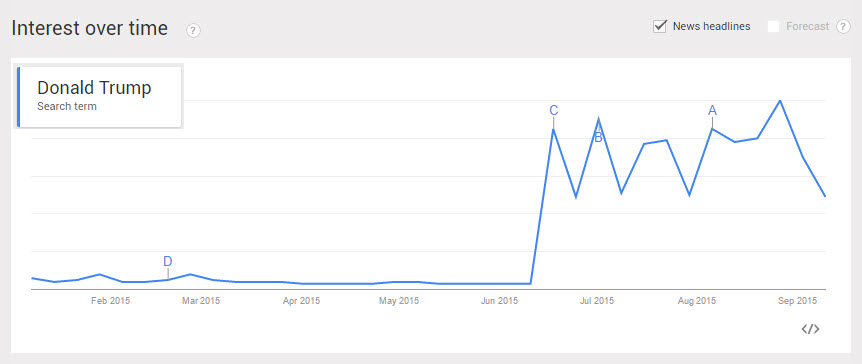Click the embed code icon below chart
Viewport: 862px width, 364px height.
pos(810,329)
